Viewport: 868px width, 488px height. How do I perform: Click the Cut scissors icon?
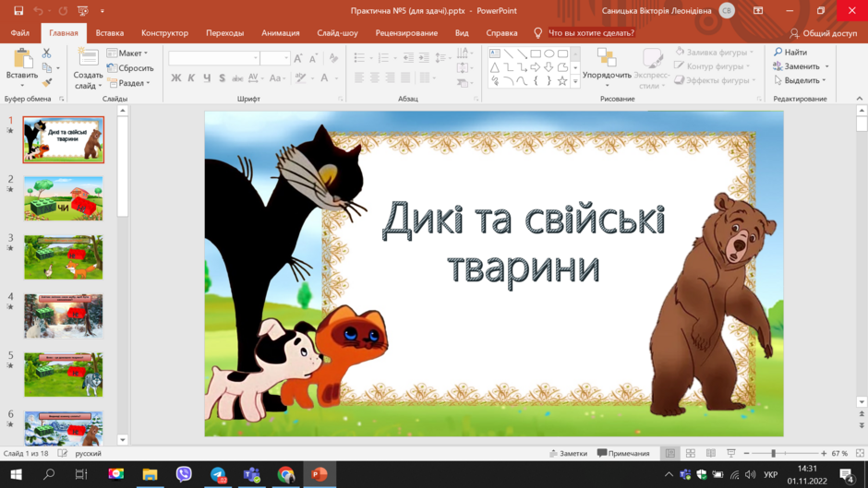coord(46,54)
